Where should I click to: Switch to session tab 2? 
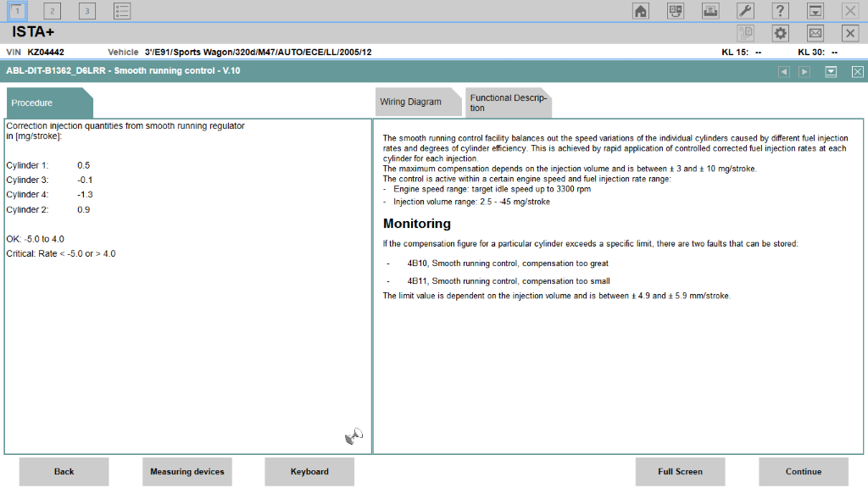pyautogui.click(x=53, y=11)
